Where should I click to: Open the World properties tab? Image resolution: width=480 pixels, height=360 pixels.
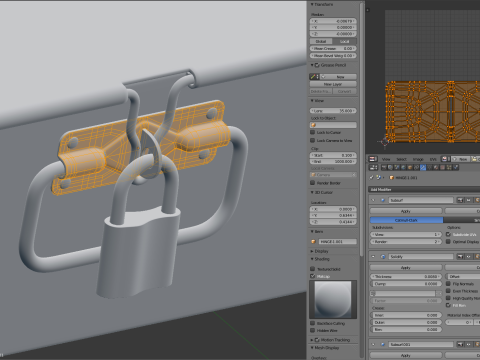pyautogui.click(x=403, y=167)
